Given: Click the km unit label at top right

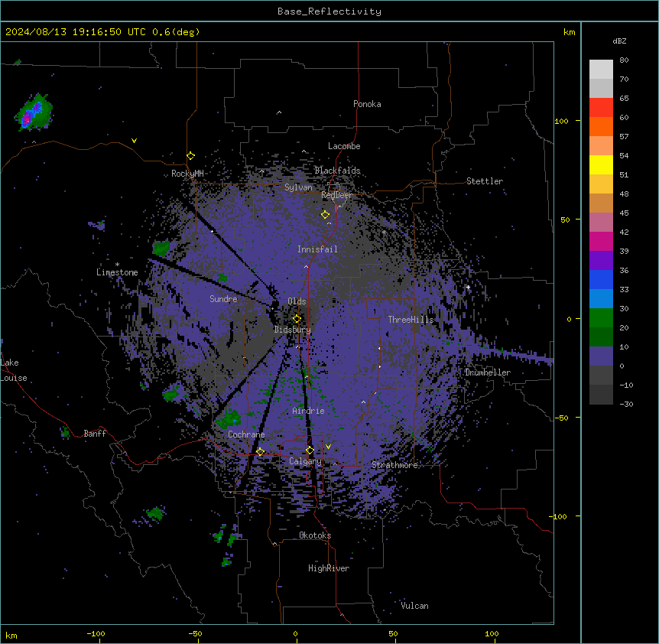Looking at the screenshot, I should [569, 32].
